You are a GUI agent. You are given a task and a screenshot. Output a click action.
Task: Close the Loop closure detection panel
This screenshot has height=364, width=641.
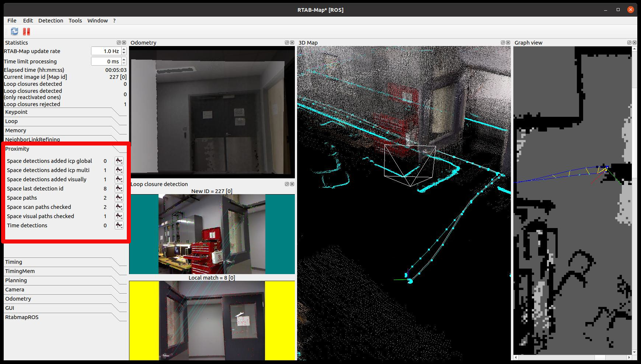292,184
